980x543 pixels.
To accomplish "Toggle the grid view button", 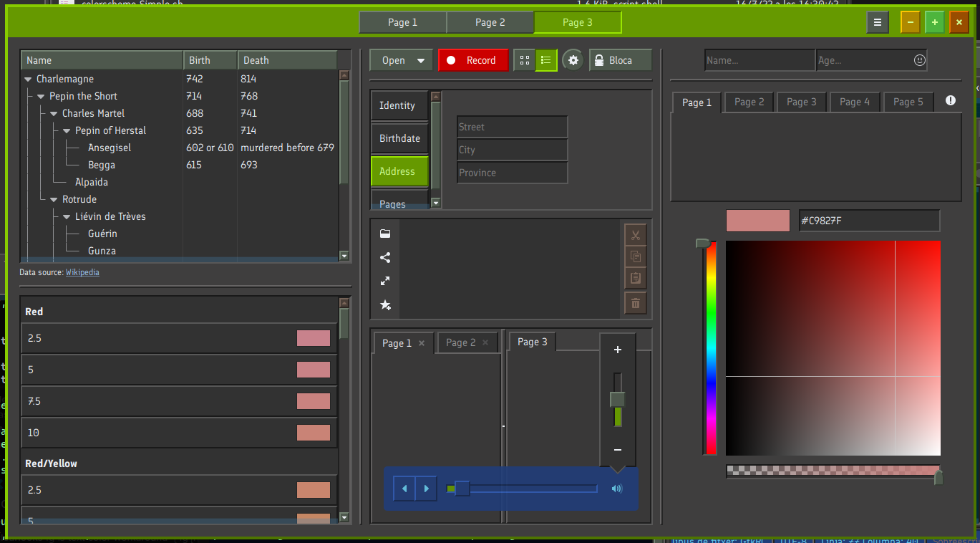I will point(524,61).
